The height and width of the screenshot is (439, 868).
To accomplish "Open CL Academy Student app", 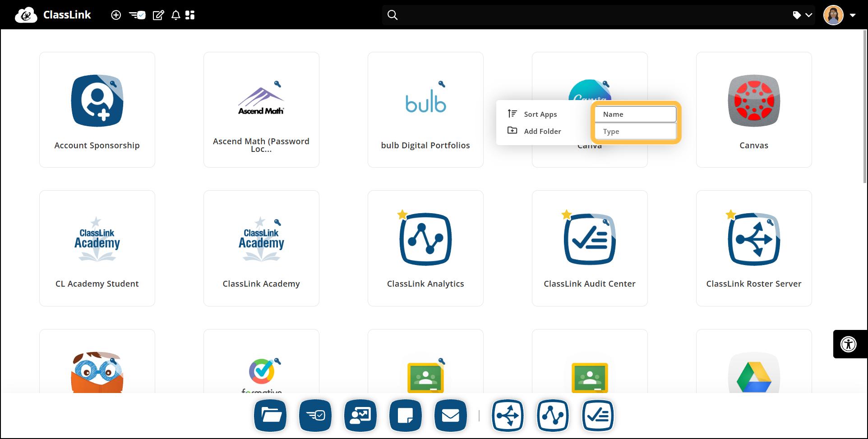I will coord(97,248).
